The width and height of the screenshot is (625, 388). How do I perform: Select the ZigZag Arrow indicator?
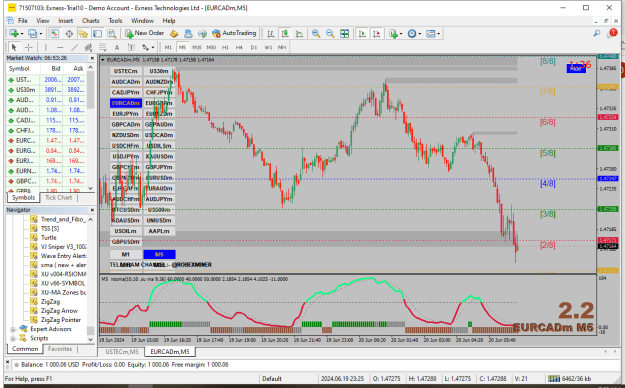(59, 311)
